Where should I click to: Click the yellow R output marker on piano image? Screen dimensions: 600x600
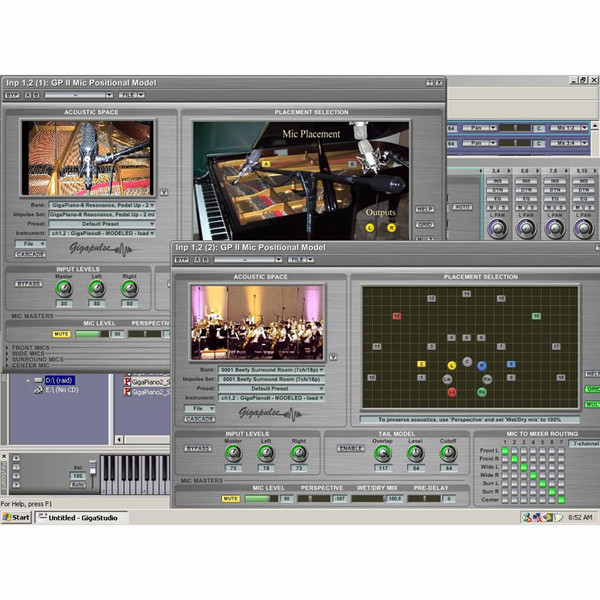(391, 228)
